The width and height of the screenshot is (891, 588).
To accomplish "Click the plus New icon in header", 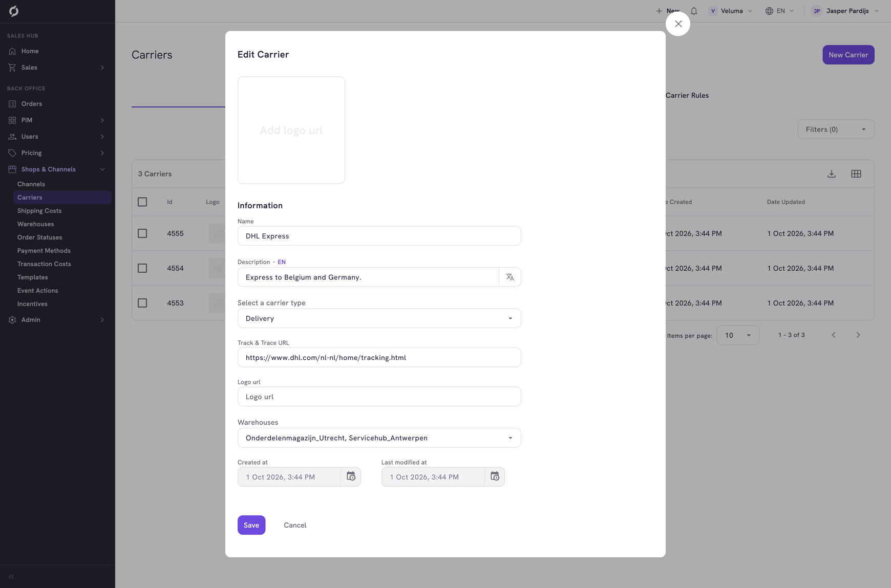I will click(x=659, y=11).
